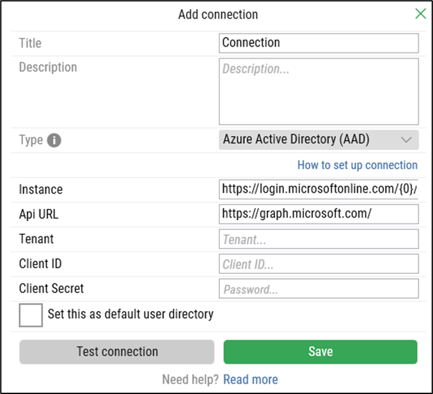The image size is (433, 394).
Task: Click the Type info icon
Action: 54,140
